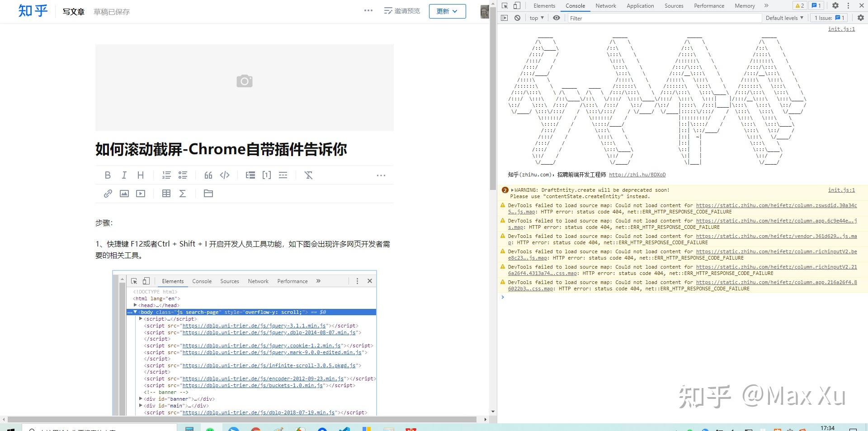Click the user avatar in Zhihu header
Image resolution: width=868 pixels, height=431 pixels.
pyautogui.click(x=484, y=11)
